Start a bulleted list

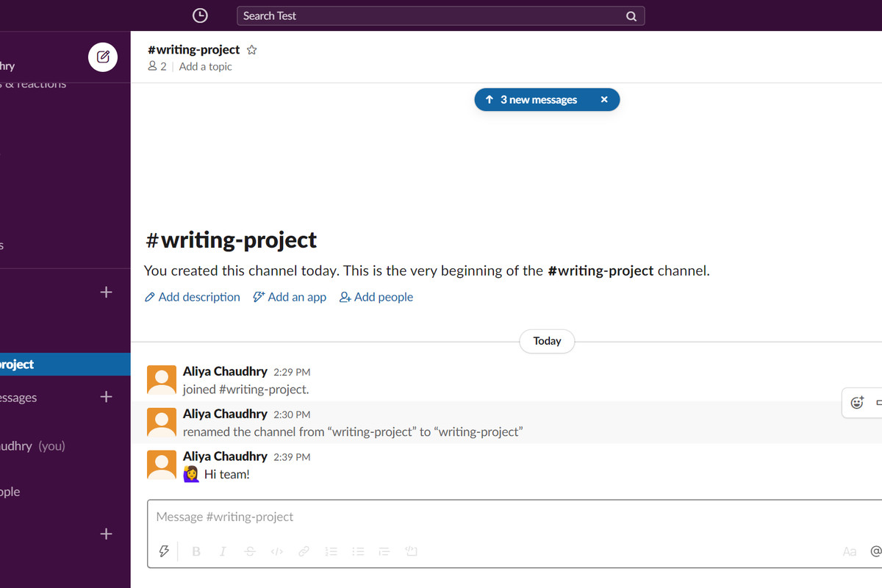point(358,551)
